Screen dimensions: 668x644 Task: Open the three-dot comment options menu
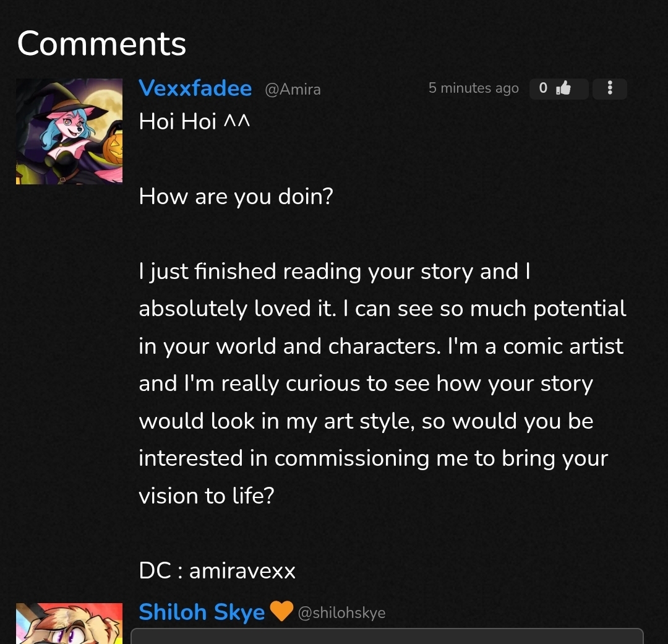610,88
